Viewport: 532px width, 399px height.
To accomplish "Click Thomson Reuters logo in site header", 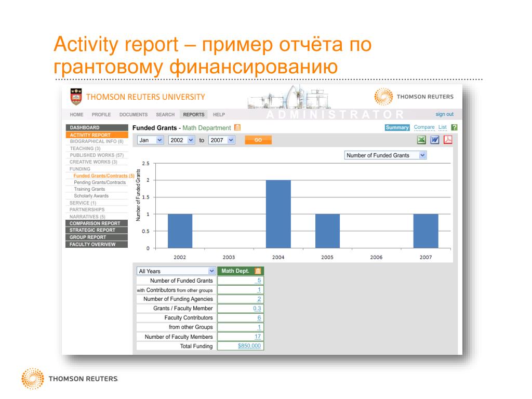I will [x=414, y=97].
